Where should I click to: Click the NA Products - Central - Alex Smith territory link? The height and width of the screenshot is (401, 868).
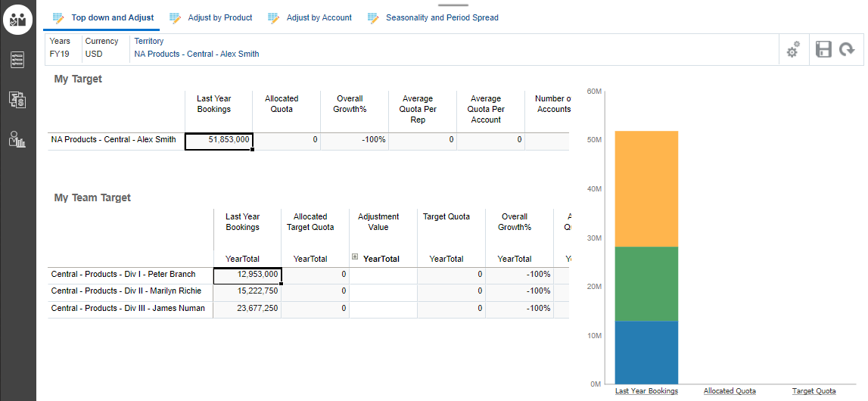coord(197,54)
